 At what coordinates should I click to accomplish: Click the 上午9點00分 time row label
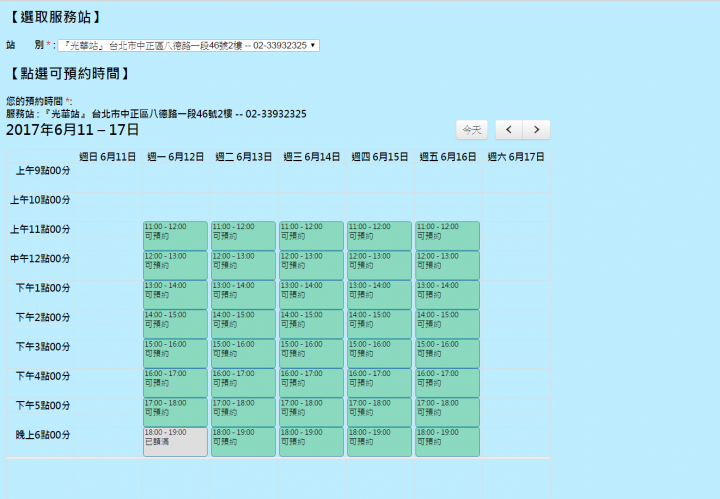click(43, 171)
